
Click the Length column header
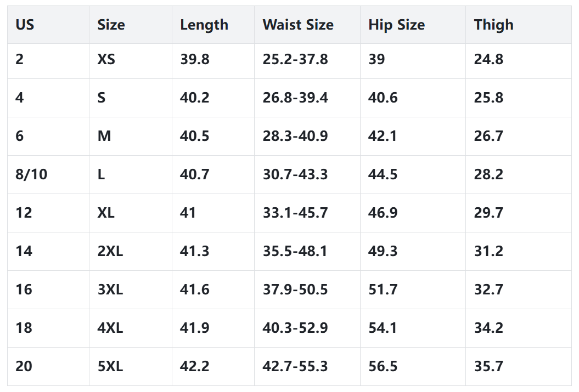click(x=204, y=25)
